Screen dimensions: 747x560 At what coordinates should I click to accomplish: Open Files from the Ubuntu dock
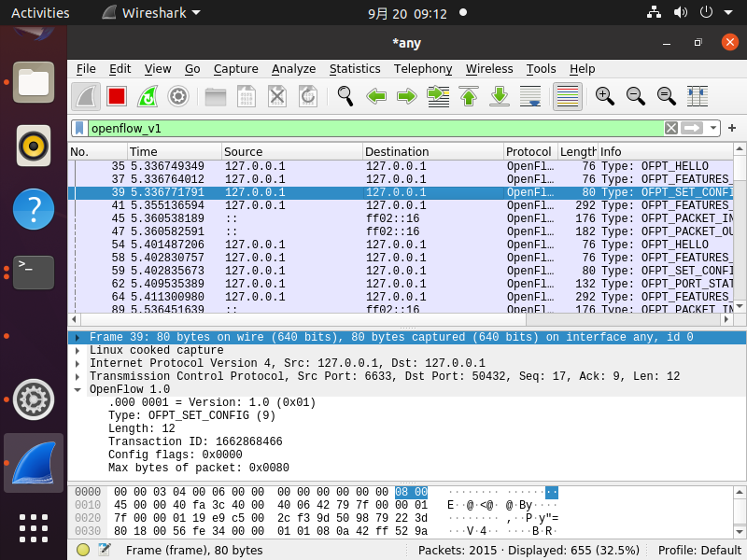click(x=34, y=82)
